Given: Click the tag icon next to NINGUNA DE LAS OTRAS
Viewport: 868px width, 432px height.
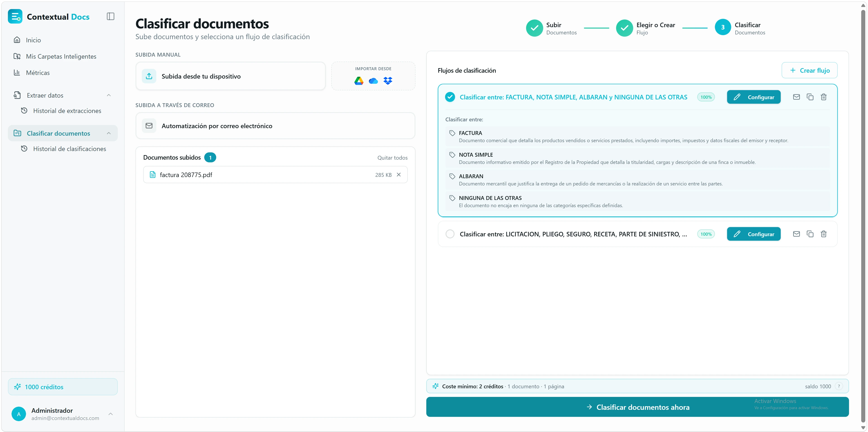Looking at the screenshot, I should (x=452, y=198).
